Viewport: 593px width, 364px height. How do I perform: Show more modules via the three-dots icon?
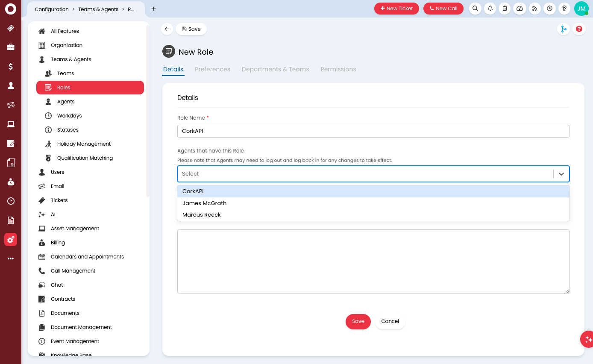(11, 258)
